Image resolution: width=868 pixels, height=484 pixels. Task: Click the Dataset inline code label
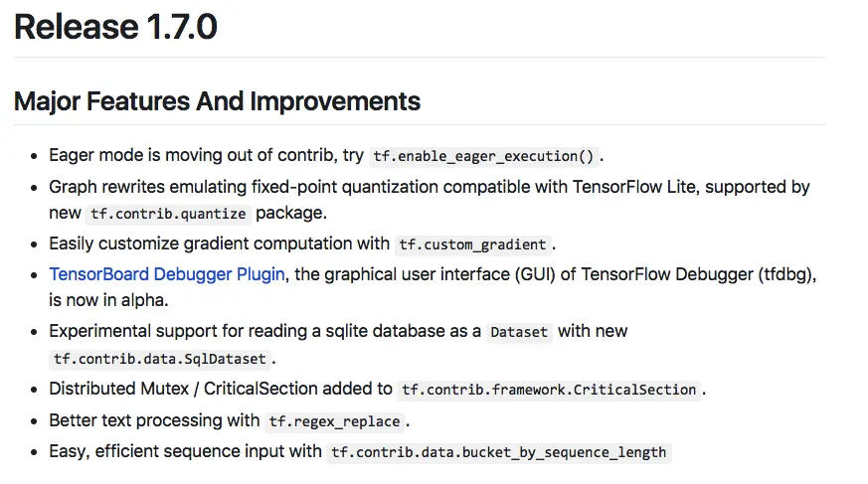[519, 332]
